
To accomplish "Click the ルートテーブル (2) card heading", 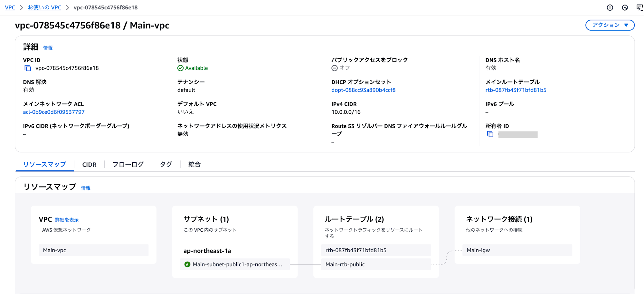I will (x=354, y=219).
